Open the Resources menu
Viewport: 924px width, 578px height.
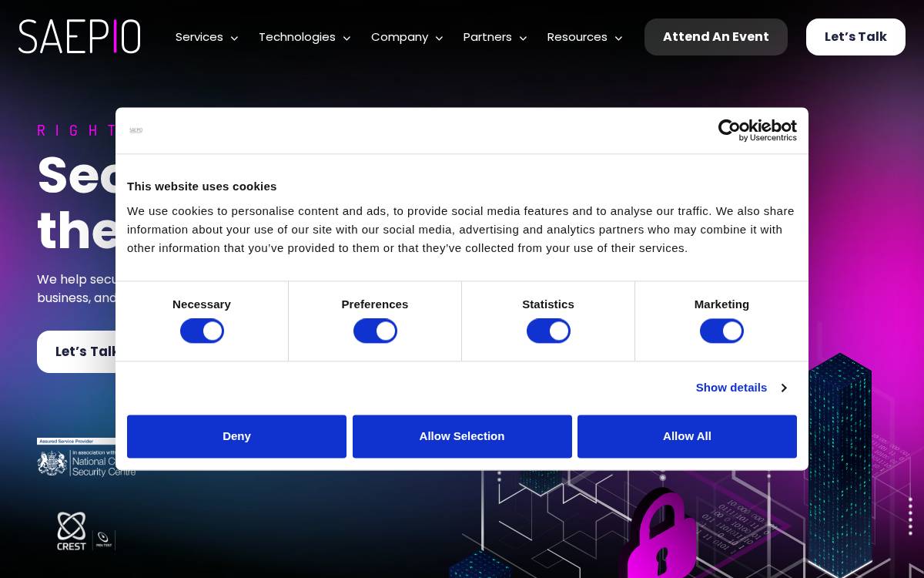click(x=577, y=37)
